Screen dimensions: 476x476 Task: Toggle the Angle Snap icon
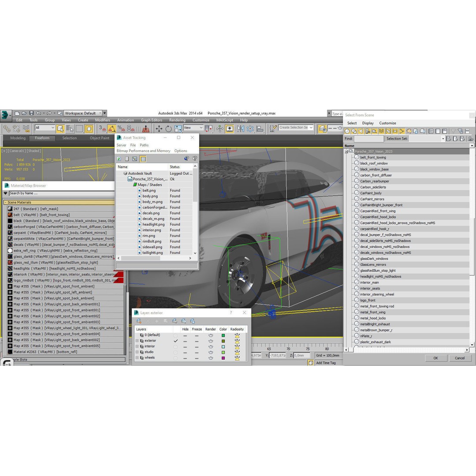[112, 129]
